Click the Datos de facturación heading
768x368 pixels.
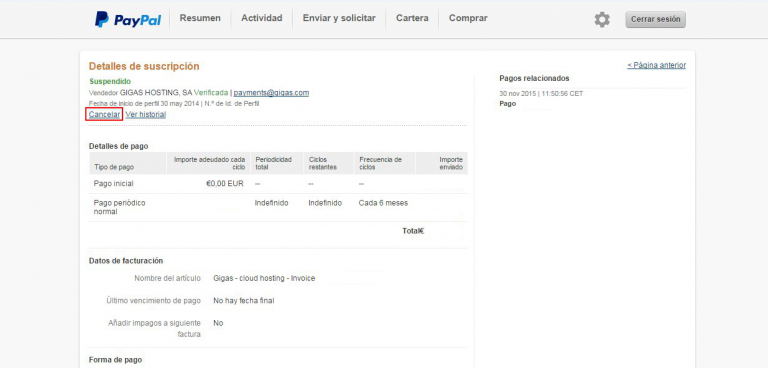pyautogui.click(x=126, y=261)
